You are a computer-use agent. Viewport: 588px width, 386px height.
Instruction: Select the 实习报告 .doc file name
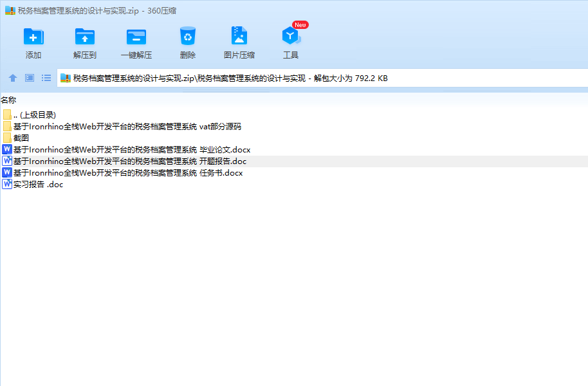coord(38,185)
